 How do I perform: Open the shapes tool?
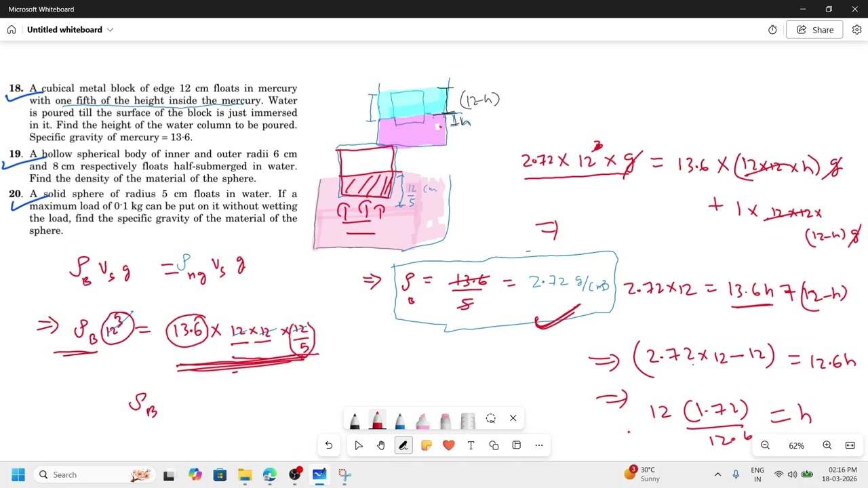click(x=494, y=445)
